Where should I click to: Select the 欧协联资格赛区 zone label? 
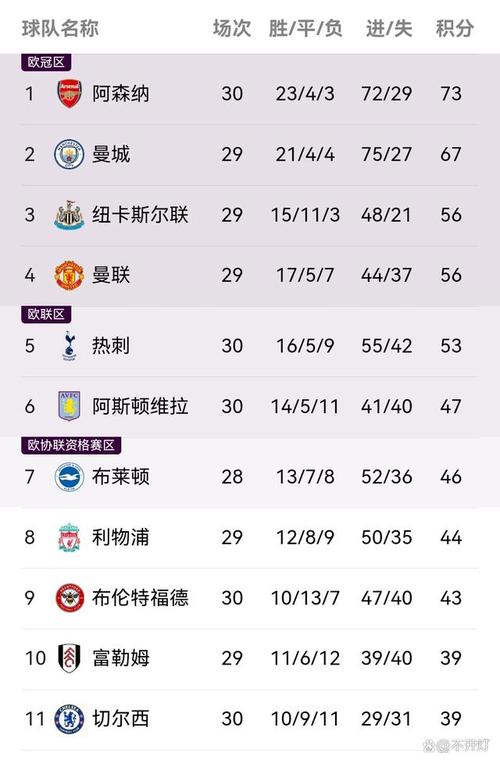coord(71,445)
